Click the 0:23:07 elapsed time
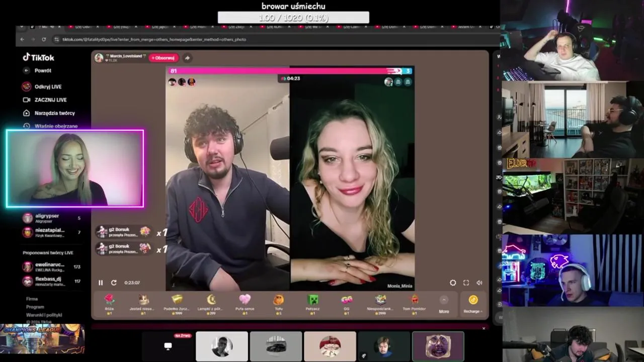The height and width of the screenshot is (362, 644). tap(132, 283)
